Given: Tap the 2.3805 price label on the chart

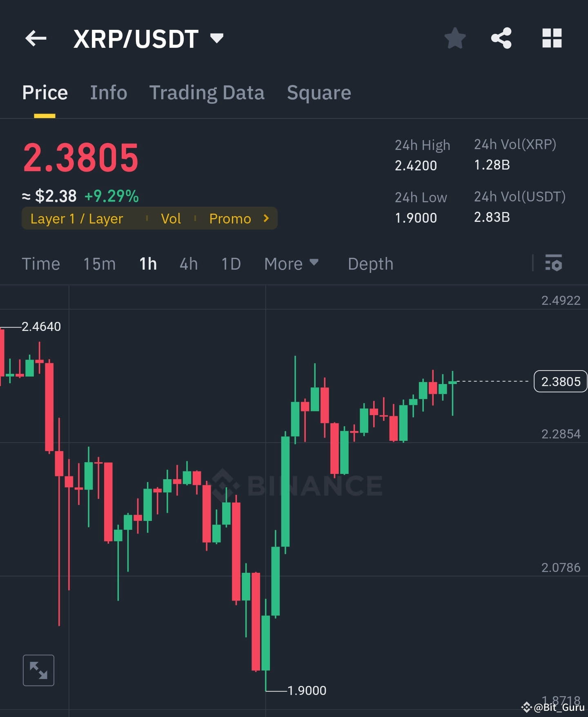Looking at the screenshot, I should pyautogui.click(x=560, y=381).
